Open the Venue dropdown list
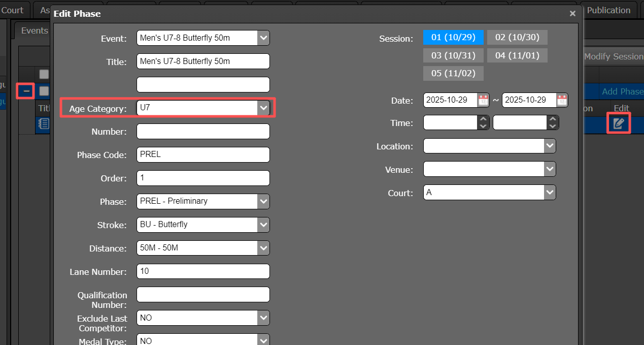Image resolution: width=644 pixels, height=345 pixels. click(550, 169)
